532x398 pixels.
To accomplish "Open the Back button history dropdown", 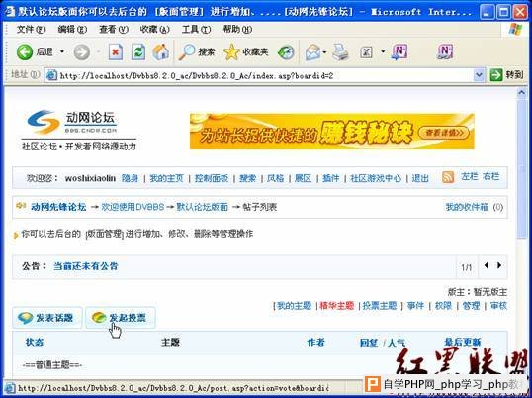I will 62,52.
